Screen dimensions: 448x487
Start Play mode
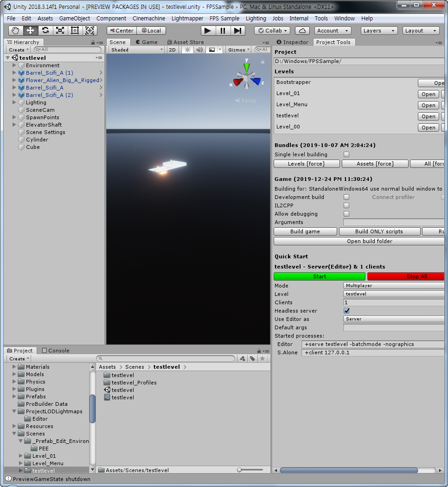pos(208,31)
